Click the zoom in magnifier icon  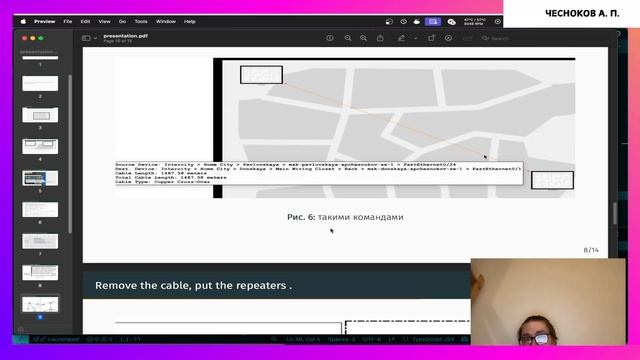coord(363,38)
